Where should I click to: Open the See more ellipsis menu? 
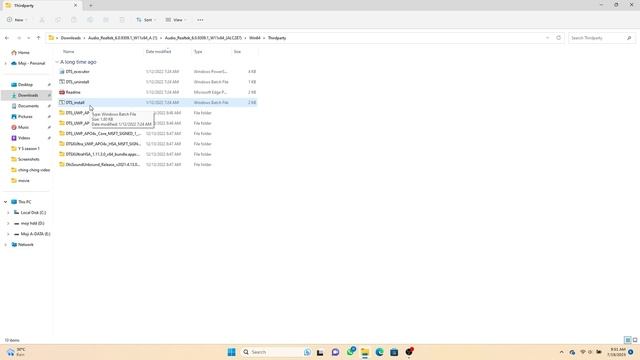pos(200,20)
